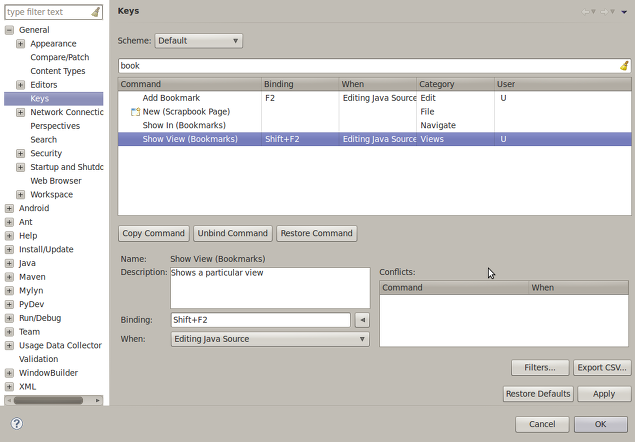Expand the Appearance node
Screen dimensions: 635x442
[21, 44]
